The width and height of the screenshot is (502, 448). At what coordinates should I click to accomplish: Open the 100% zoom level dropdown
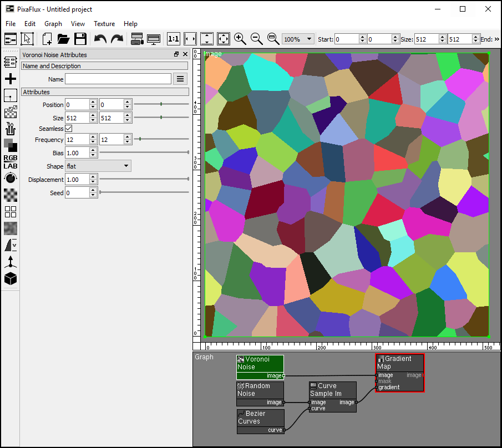pos(298,39)
